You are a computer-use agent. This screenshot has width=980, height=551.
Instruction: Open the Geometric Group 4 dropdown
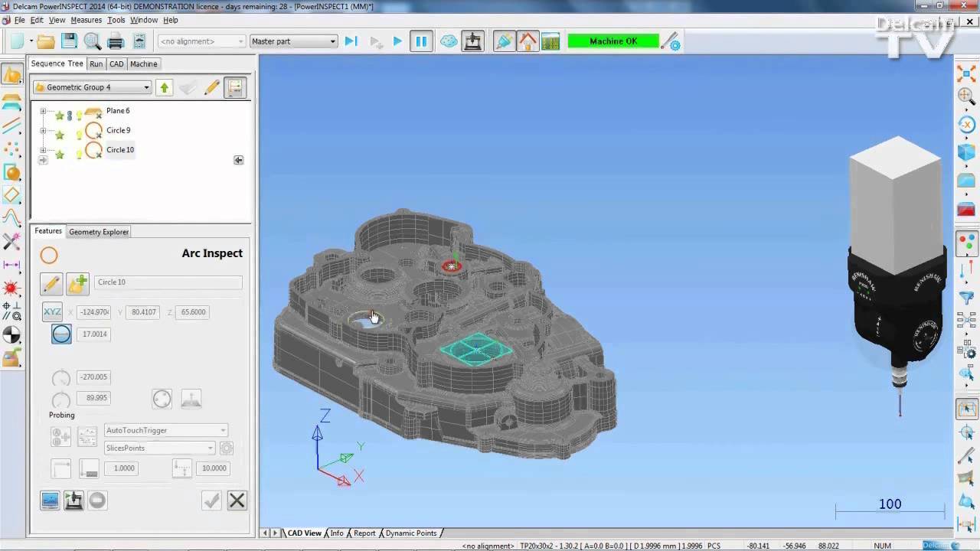point(92,87)
